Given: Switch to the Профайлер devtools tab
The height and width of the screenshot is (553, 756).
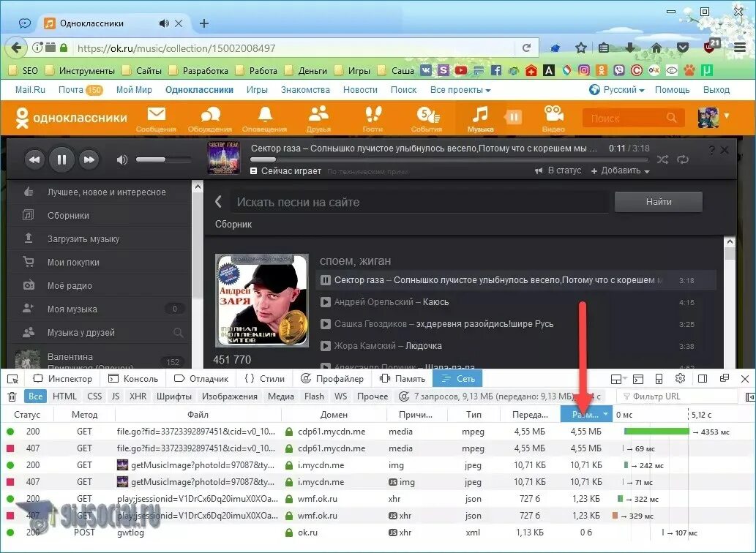Looking at the screenshot, I should tap(332, 379).
